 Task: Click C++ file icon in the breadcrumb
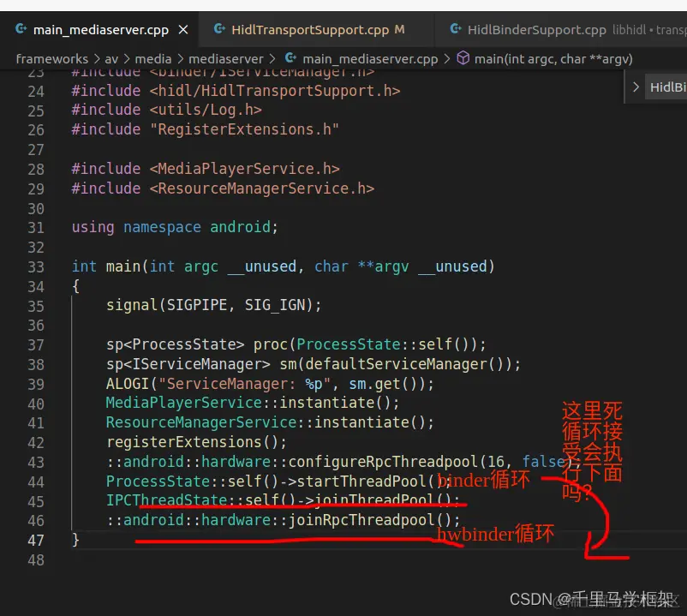click(290, 58)
